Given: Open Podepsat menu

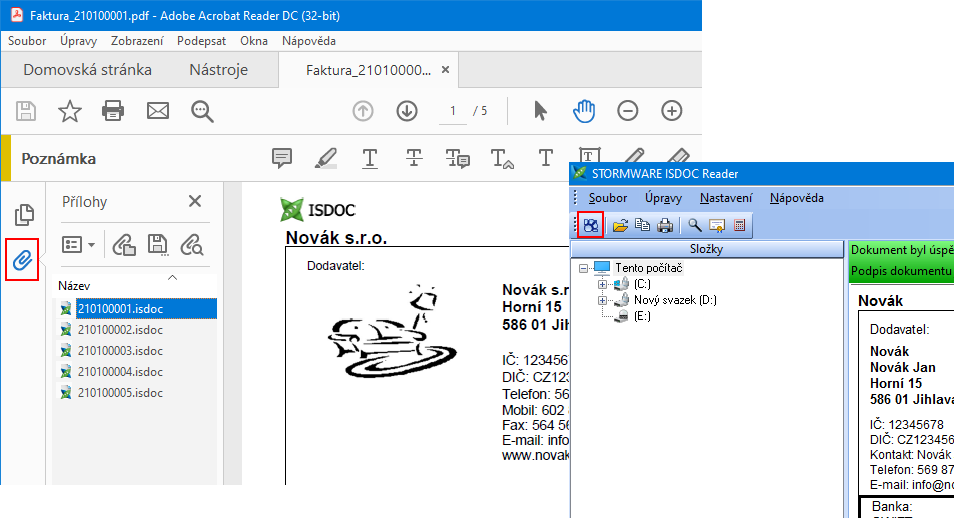Looking at the screenshot, I should point(201,41).
